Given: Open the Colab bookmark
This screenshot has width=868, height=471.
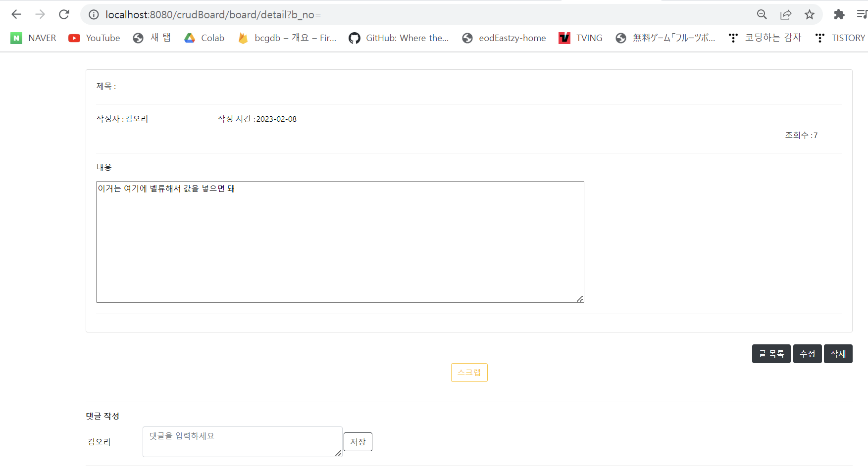Looking at the screenshot, I should coord(204,38).
